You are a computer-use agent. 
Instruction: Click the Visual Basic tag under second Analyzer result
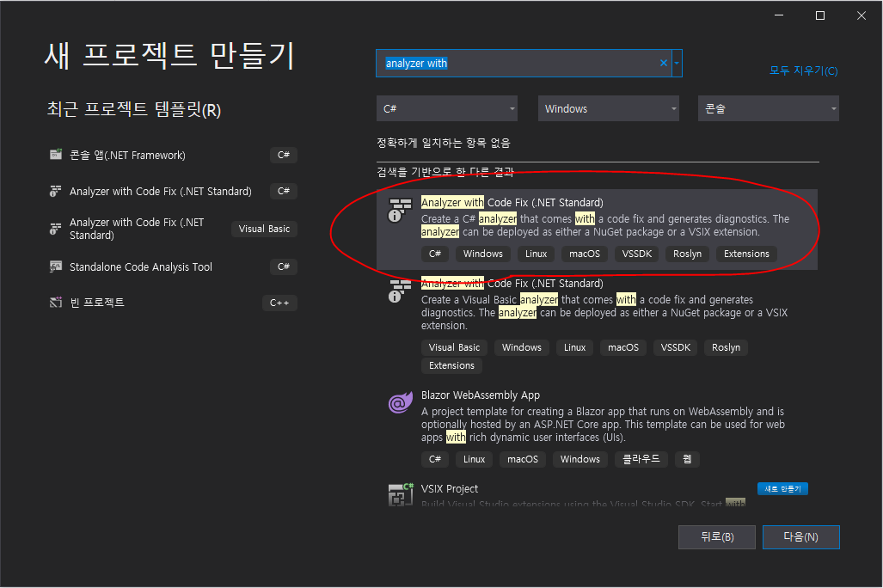(454, 347)
